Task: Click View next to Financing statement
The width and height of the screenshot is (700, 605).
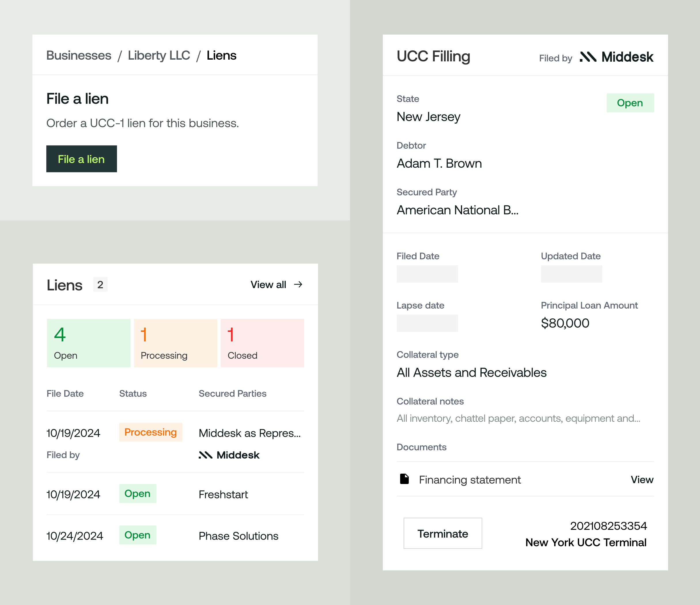Action: click(x=642, y=479)
